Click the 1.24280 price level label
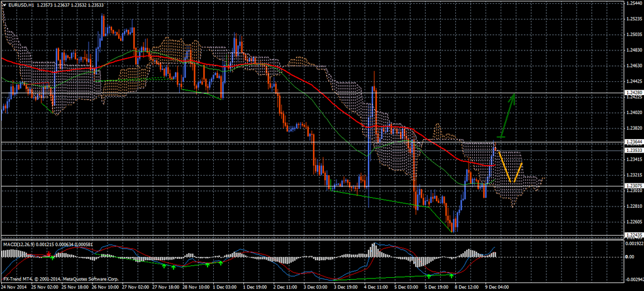Image resolution: width=644 pixels, height=291 pixels. pos(633,93)
